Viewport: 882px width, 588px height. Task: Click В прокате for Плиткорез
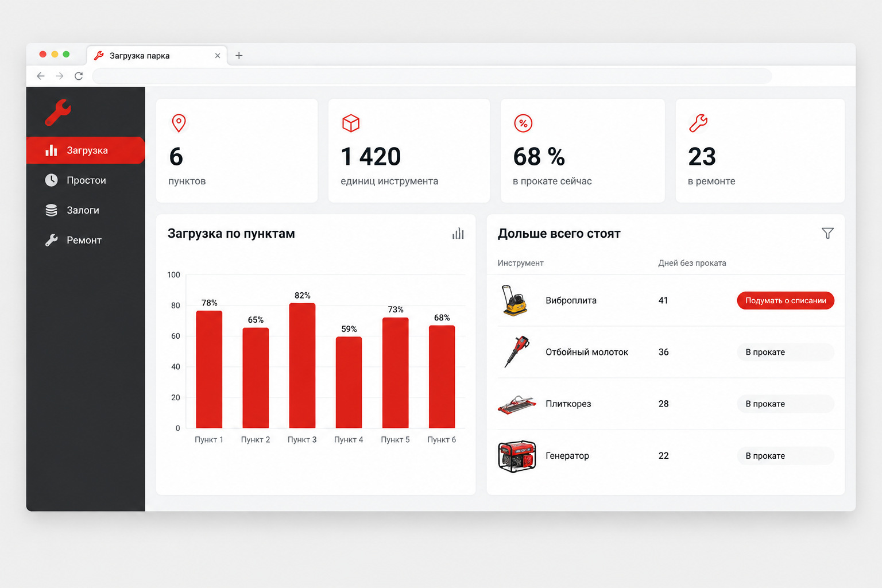pyautogui.click(x=786, y=404)
